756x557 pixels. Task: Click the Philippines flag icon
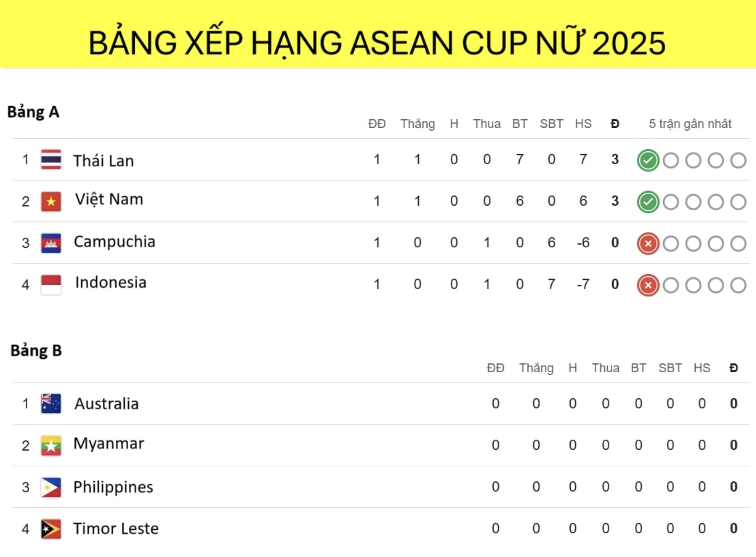point(51,487)
